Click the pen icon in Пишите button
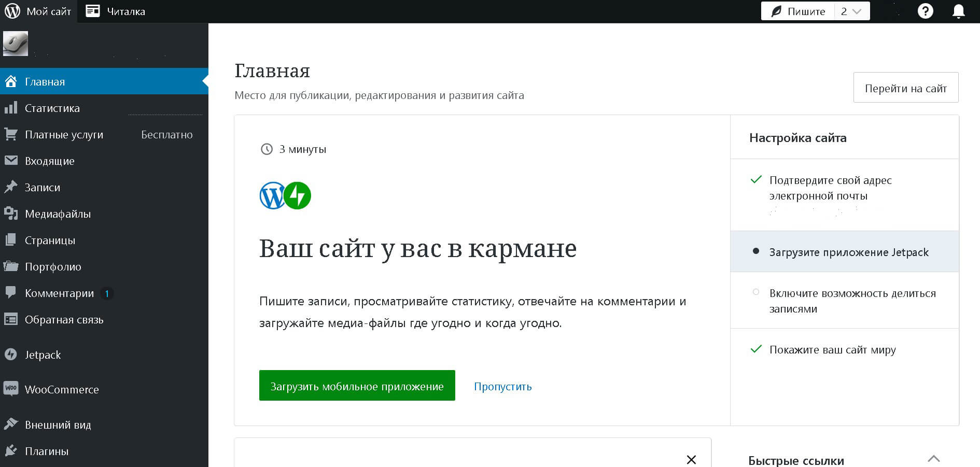 pyautogui.click(x=776, y=11)
